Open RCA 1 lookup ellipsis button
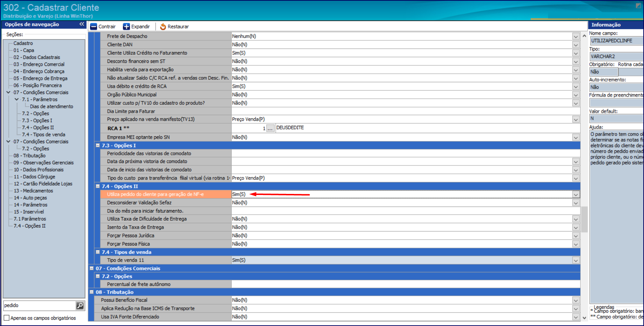Viewport: 644px width, 326px height. coord(270,128)
